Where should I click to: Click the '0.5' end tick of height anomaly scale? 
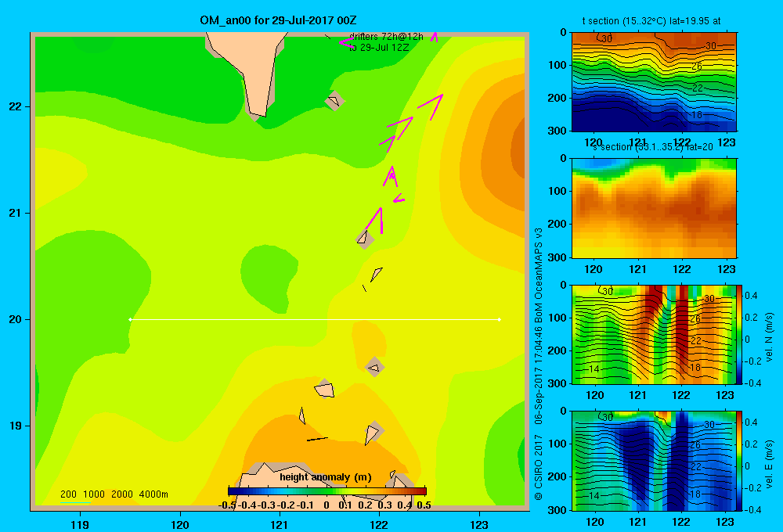tap(424, 505)
